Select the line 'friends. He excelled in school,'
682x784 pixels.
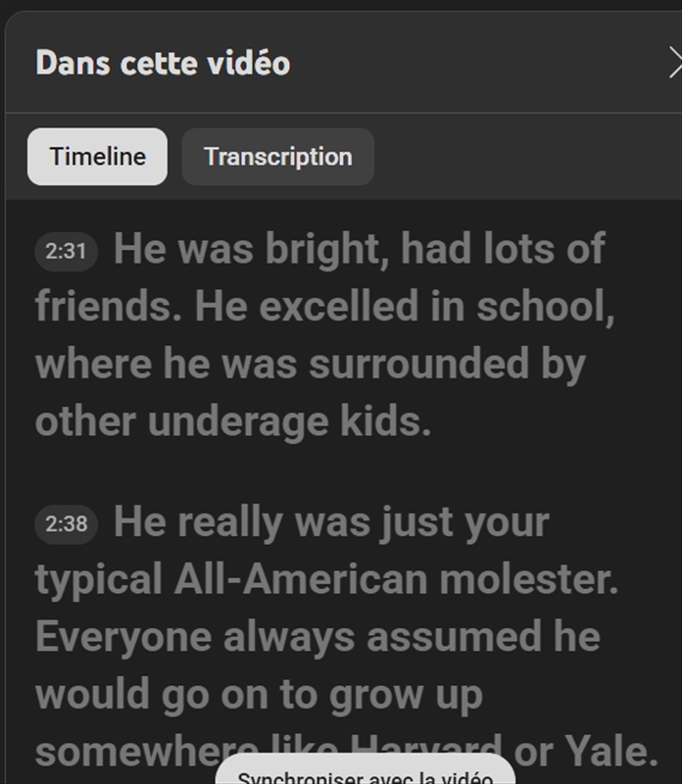324,307
